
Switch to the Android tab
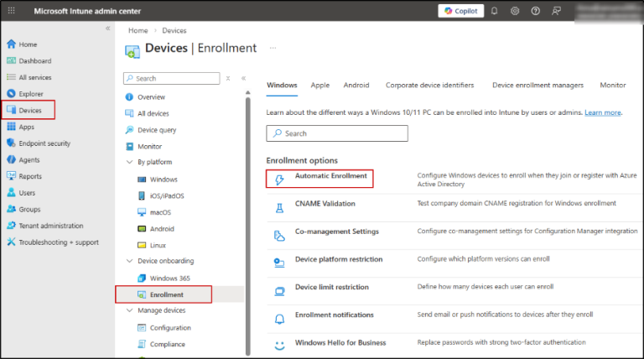(356, 85)
